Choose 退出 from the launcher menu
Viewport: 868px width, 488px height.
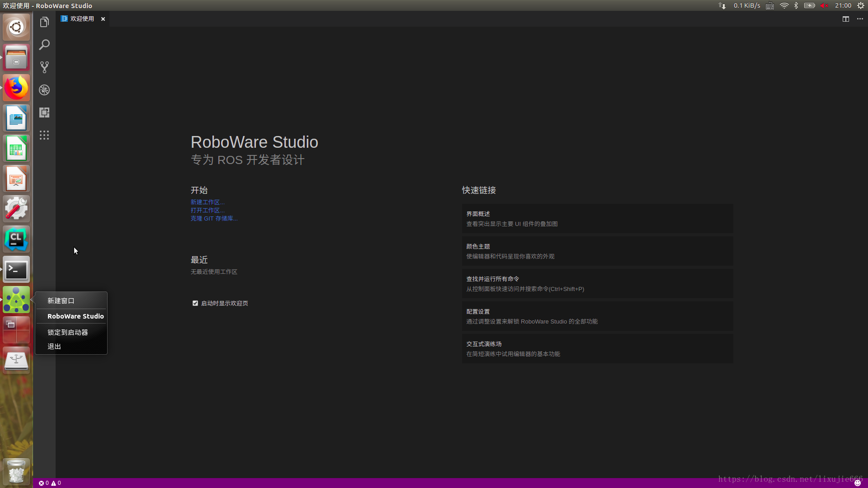(54, 347)
